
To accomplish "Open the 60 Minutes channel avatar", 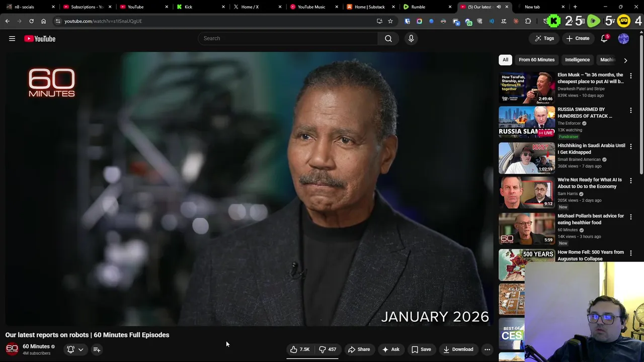I will point(12,349).
